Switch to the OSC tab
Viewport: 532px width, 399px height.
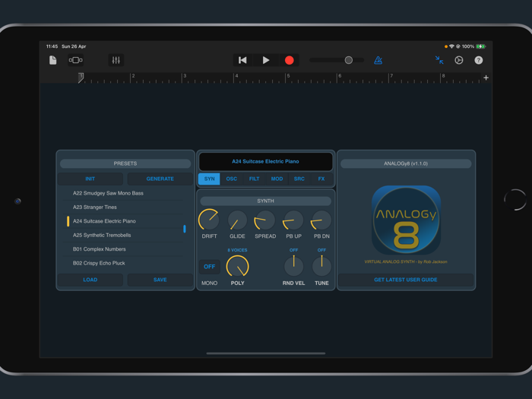232,179
